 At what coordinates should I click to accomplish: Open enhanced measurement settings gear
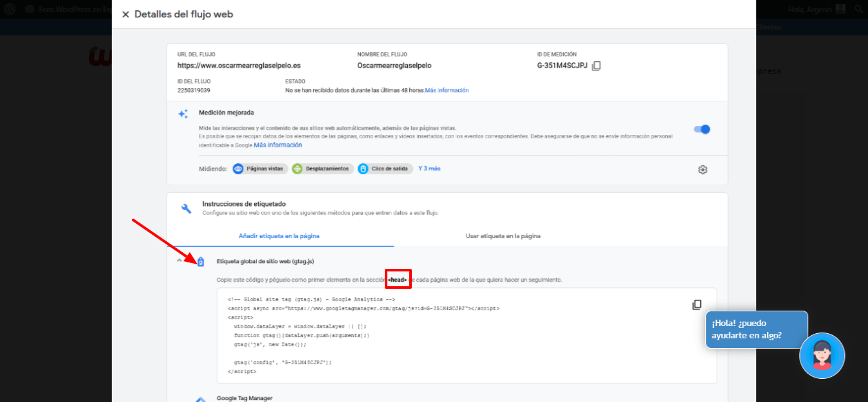(703, 170)
